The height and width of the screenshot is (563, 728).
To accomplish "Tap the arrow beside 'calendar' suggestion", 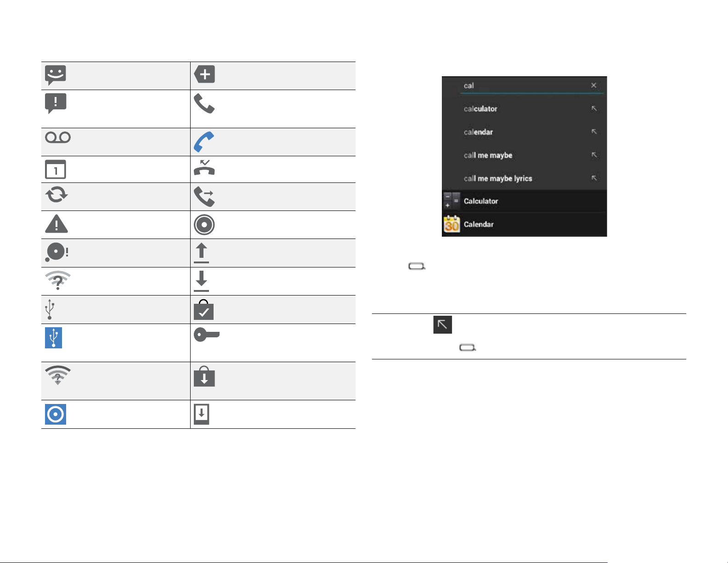I will tap(594, 131).
